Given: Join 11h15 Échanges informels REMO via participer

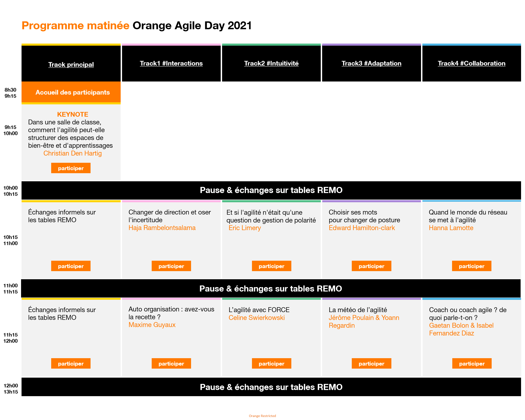Looking at the screenshot, I should (x=71, y=363).
